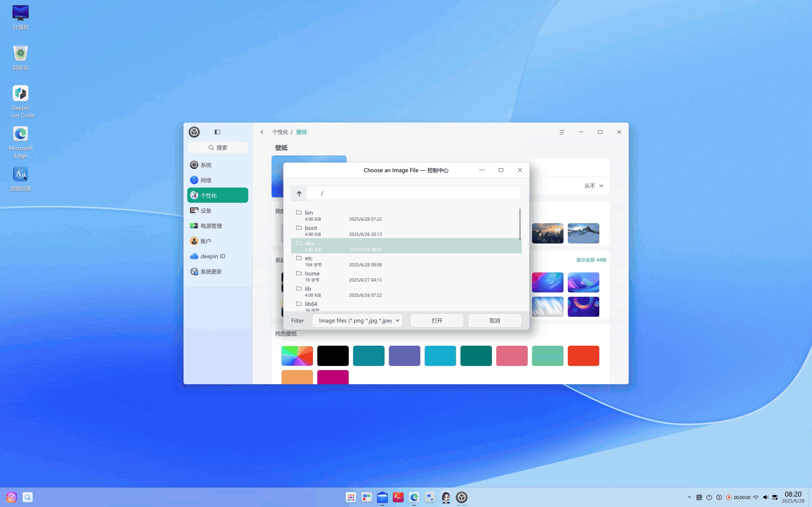
Task: Open the avatar assistant app in dock
Action: coord(446,497)
